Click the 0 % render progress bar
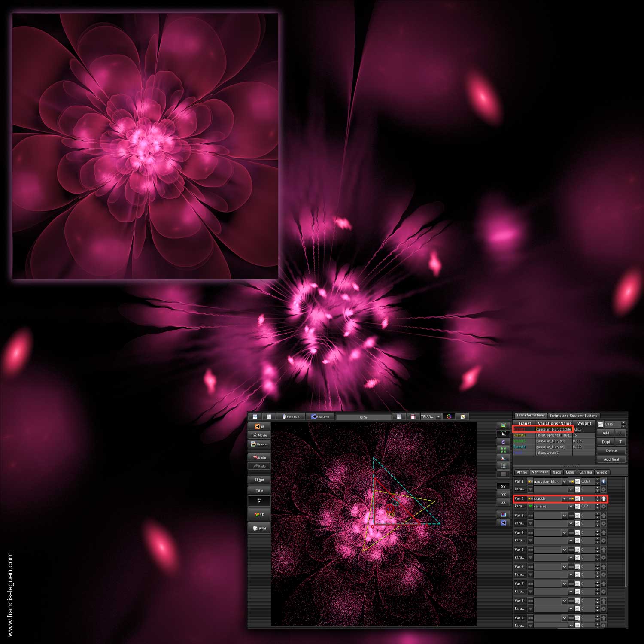Viewport: 644px width, 644px height. (x=363, y=417)
